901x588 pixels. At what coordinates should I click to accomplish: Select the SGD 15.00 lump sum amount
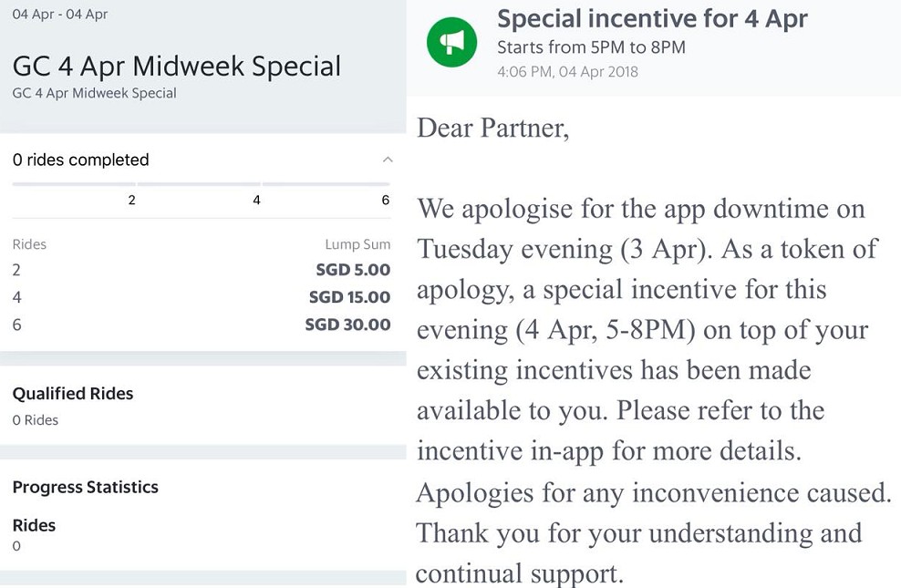click(x=348, y=297)
